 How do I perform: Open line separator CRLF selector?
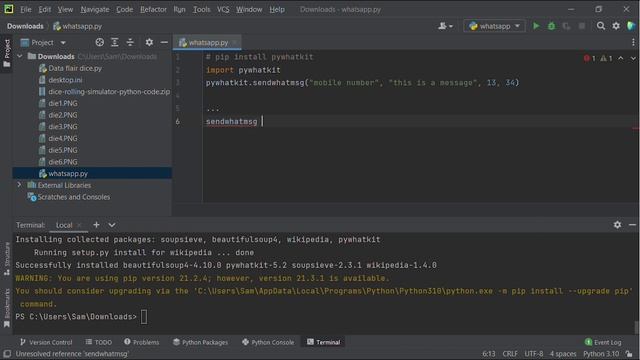tap(510, 354)
